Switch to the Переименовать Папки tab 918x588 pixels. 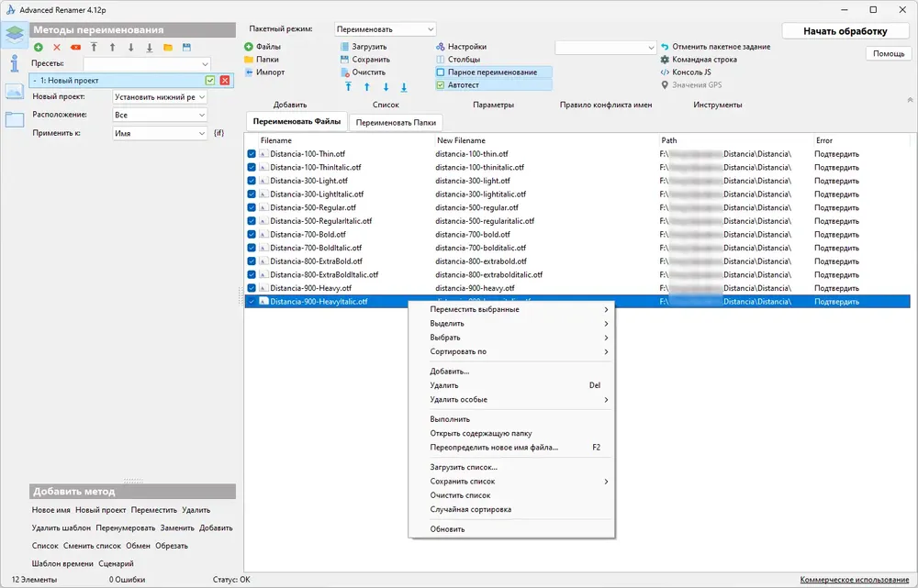click(x=396, y=122)
